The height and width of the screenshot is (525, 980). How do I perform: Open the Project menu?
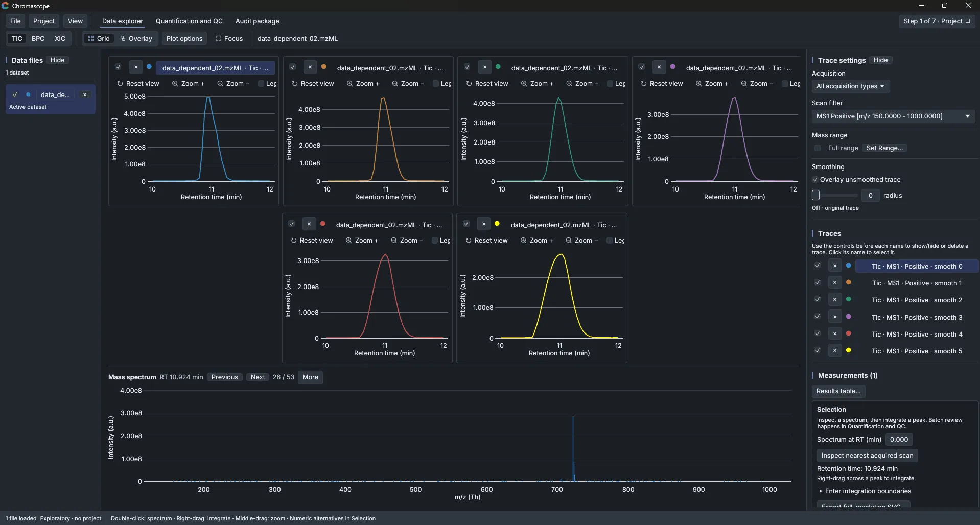(44, 21)
